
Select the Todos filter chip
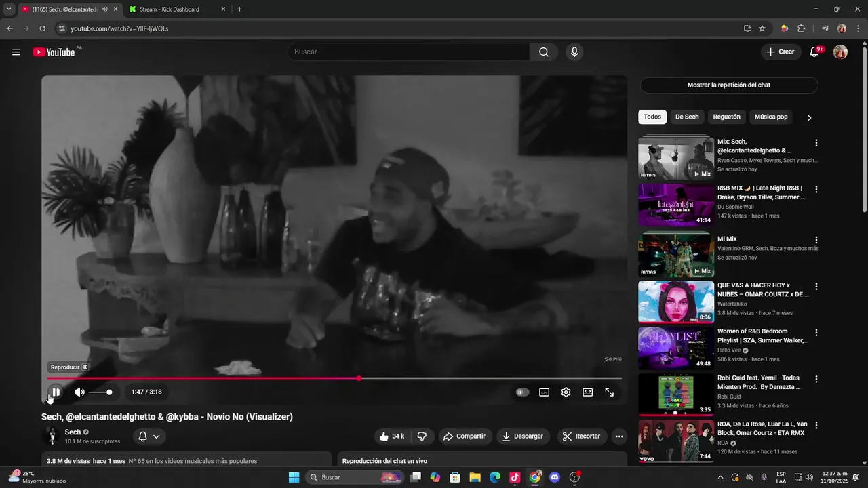pyautogui.click(x=652, y=117)
